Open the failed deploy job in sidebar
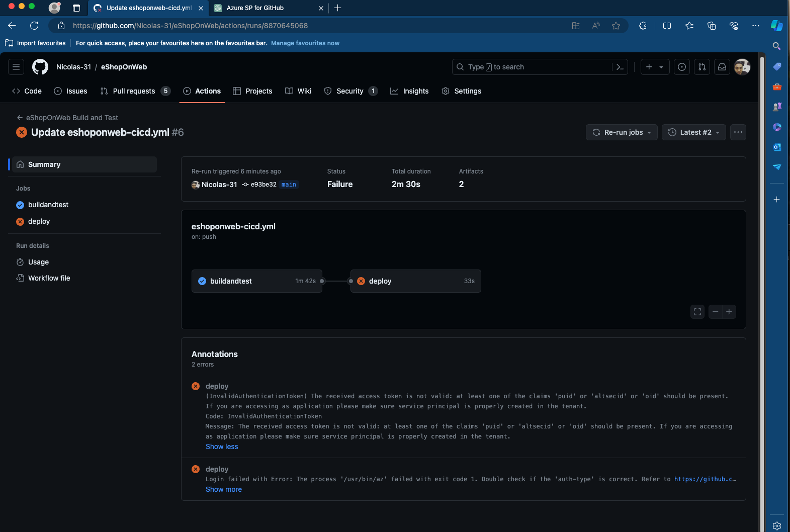The width and height of the screenshot is (790, 532). (39, 221)
